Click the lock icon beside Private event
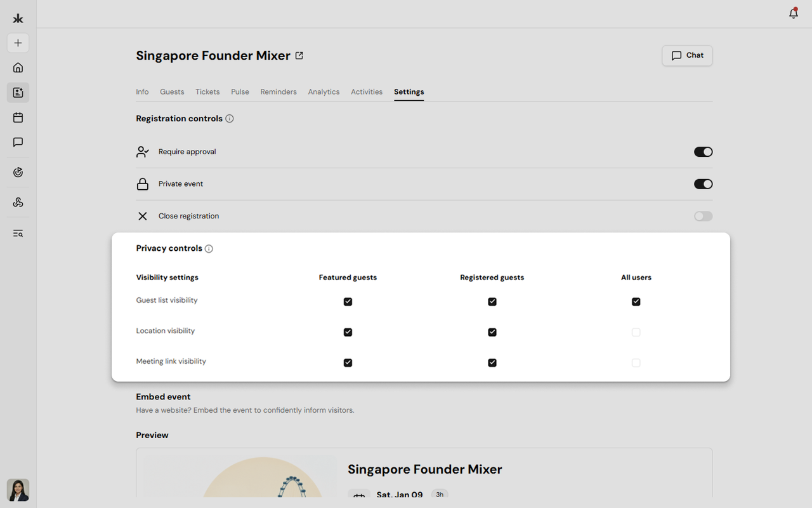This screenshot has width=812, height=508. click(x=143, y=184)
